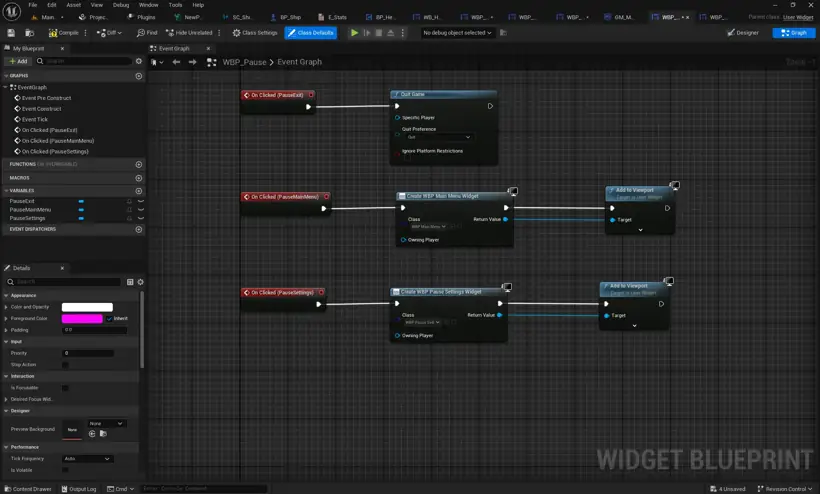820x494 pixels.
Task: Open Revision Control menu
Action: tap(785, 489)
